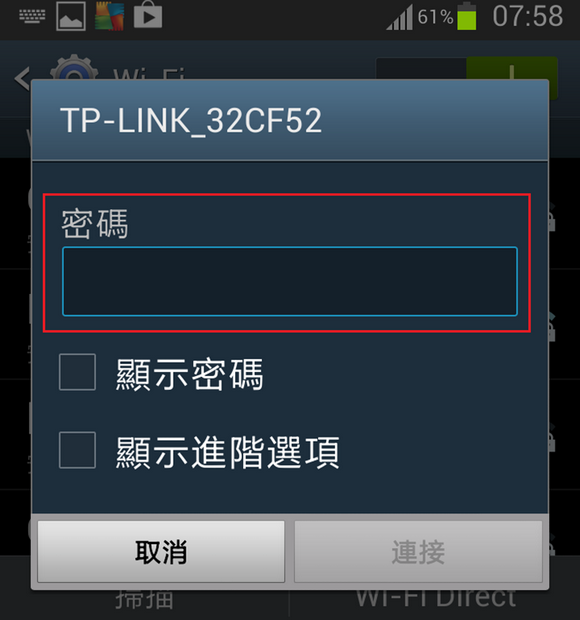Check the 顯示進階選項 checkbox
Image resolution: width=580 pixels, height=620 pixels.
click(x=77, y=450)
